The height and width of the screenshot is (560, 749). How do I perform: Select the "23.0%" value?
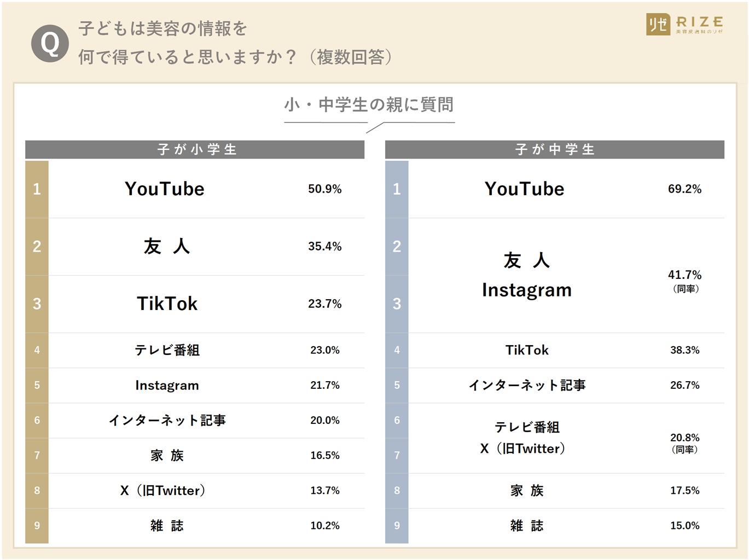[x=325, y=350]
